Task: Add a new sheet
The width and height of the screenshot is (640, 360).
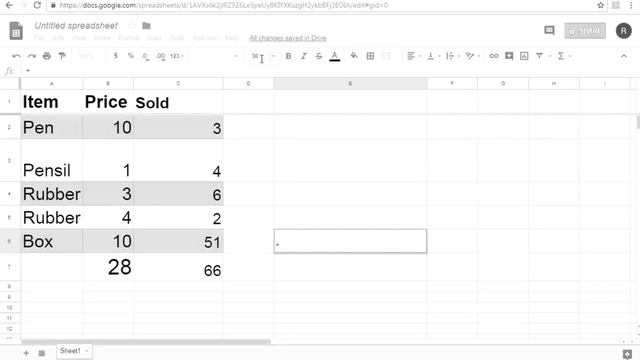Action: [26, 353]
